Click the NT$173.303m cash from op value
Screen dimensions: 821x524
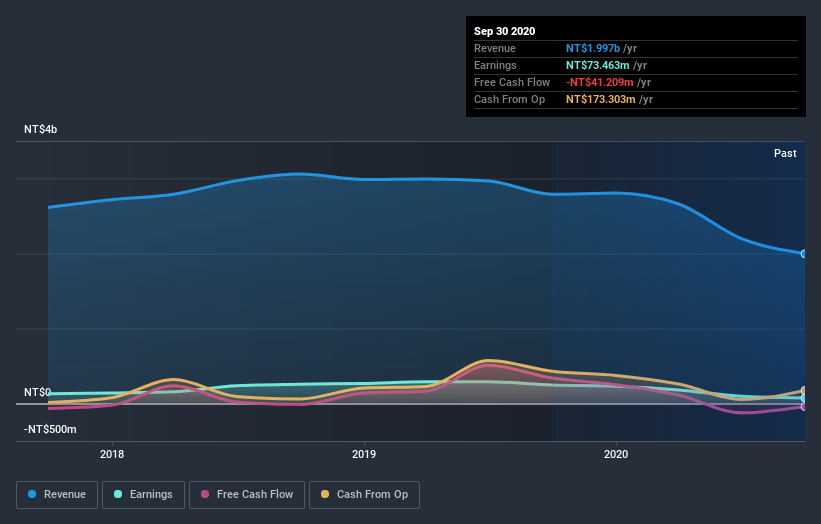pyautogui.click(x=601, y=99)
